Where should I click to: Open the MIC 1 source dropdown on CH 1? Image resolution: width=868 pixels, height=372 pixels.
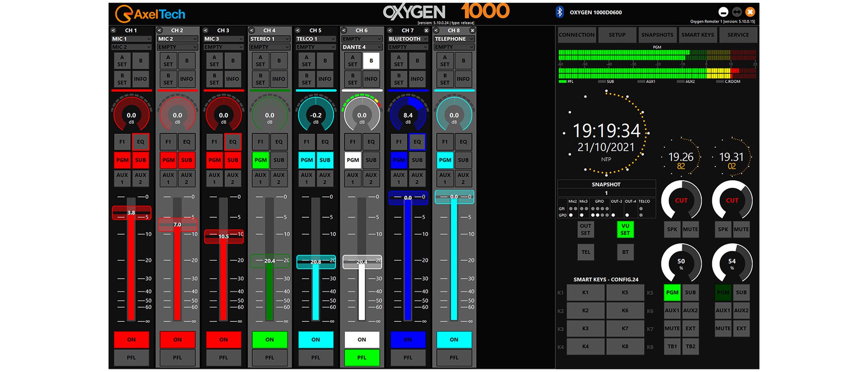click(x=131, y=39)
